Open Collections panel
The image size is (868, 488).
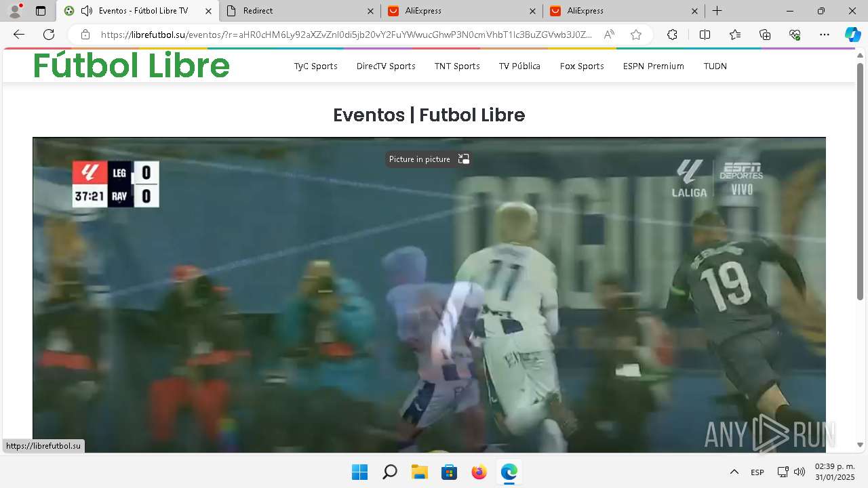765,35
